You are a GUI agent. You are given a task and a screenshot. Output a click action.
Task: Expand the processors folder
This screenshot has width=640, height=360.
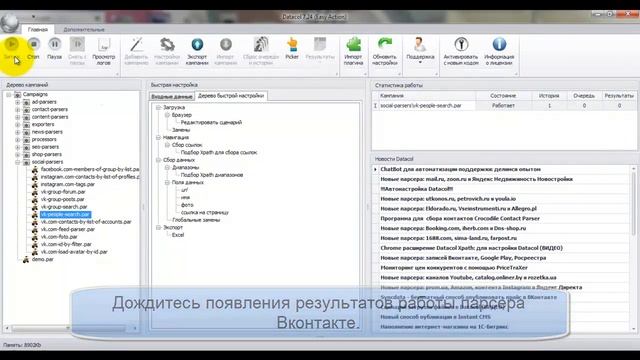tap(18, 139)
